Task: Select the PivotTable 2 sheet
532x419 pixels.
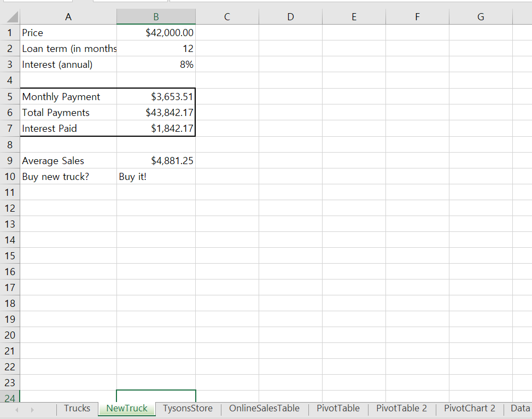Action: point(401,408)
